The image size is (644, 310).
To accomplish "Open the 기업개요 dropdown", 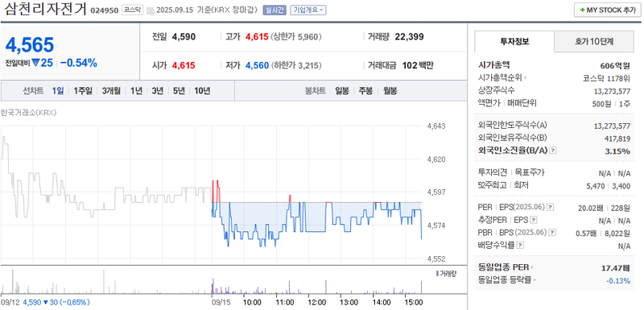I will (x=308, y=10).
